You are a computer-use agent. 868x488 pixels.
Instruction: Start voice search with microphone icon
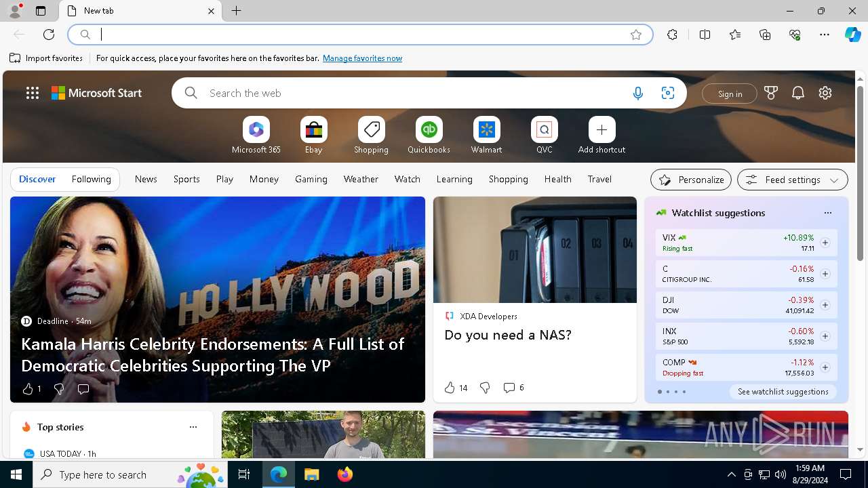point(637,94)
